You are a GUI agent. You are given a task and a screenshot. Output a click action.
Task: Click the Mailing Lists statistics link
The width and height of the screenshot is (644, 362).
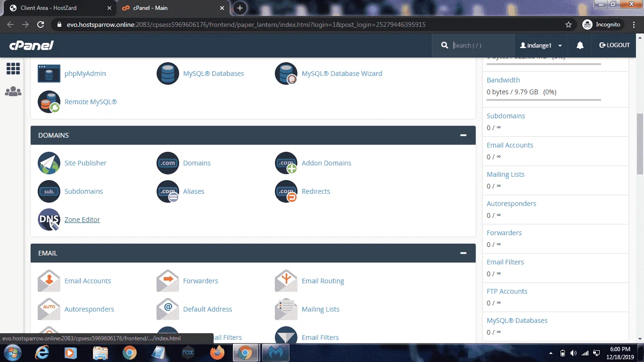coord(505,174)
